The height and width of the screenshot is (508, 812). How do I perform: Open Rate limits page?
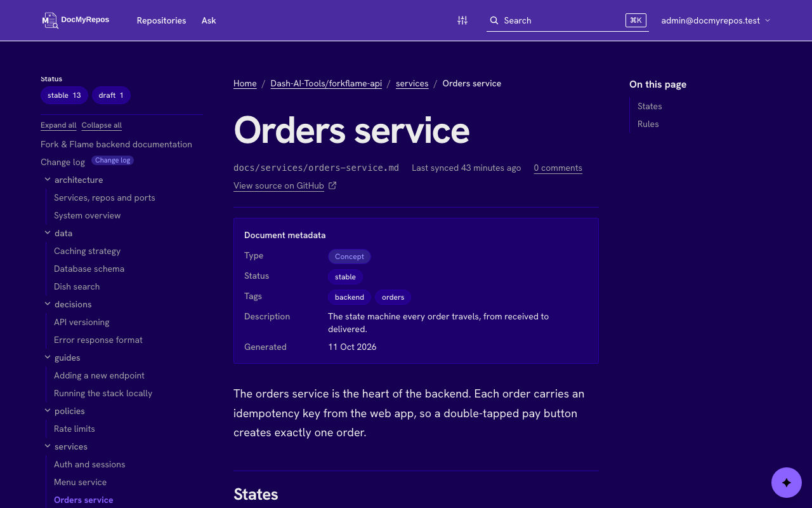[74, 429]
